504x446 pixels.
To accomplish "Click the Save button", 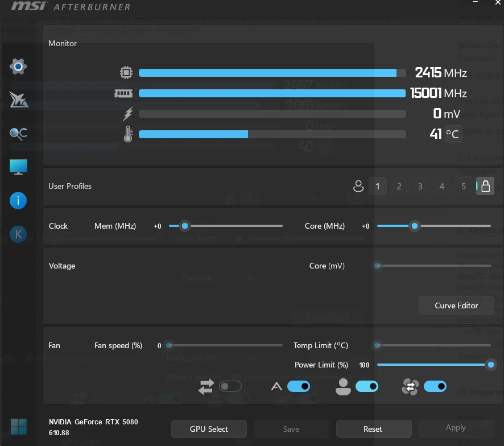I will tap(291, 429).
